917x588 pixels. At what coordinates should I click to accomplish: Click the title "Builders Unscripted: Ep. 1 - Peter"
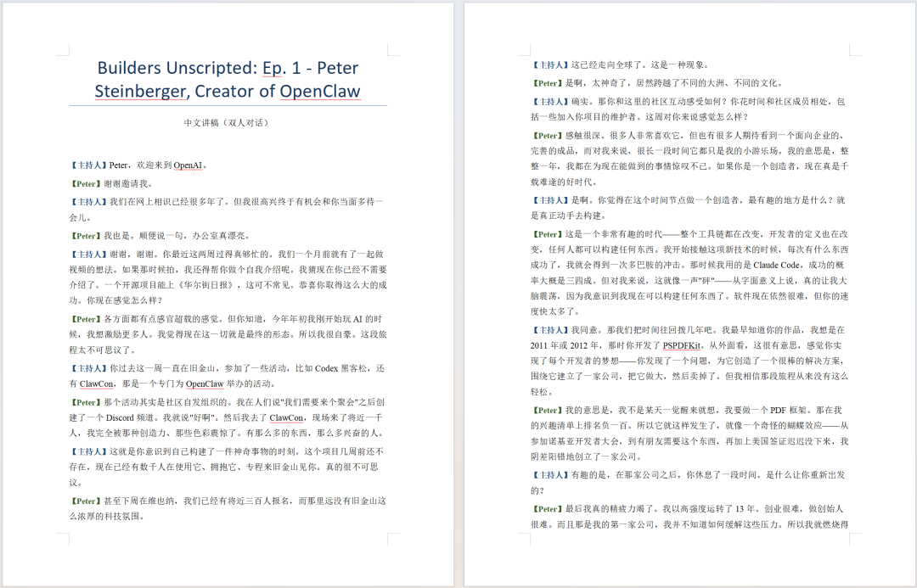228,68
